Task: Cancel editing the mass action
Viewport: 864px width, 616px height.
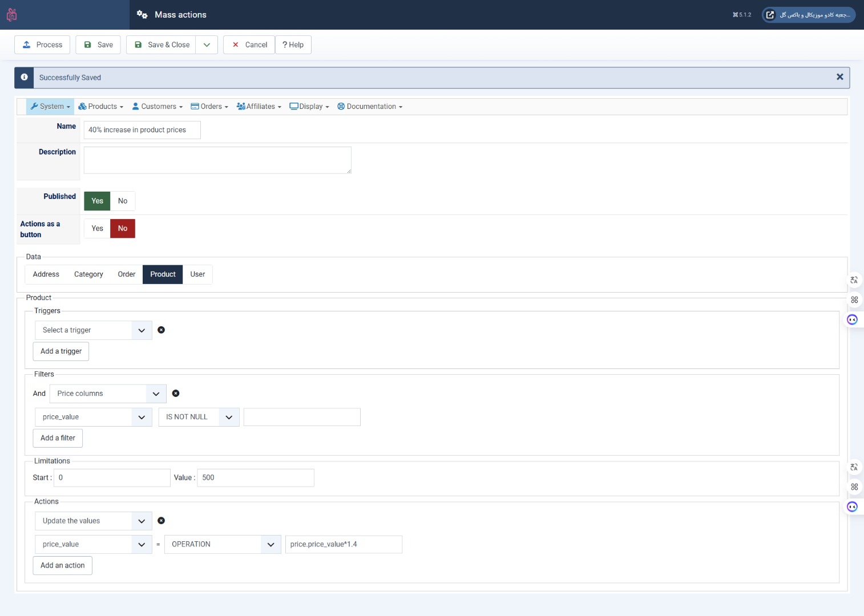Action: (x=249, y=45)
